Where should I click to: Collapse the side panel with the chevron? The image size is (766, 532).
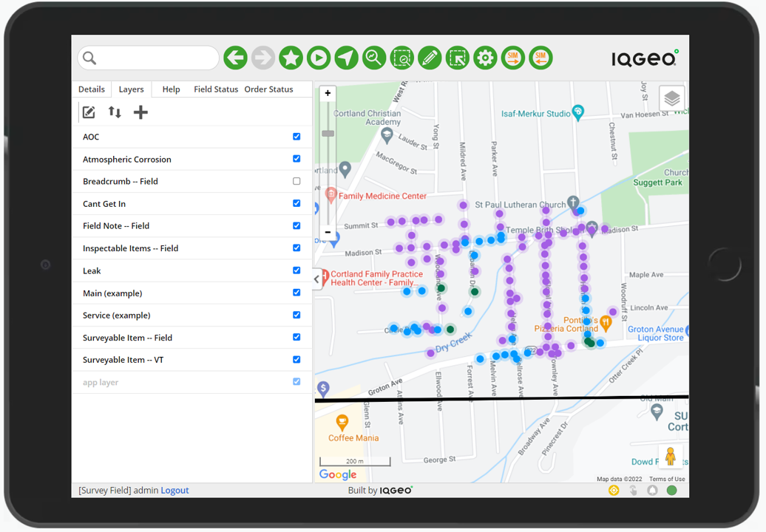click(316, 279)
